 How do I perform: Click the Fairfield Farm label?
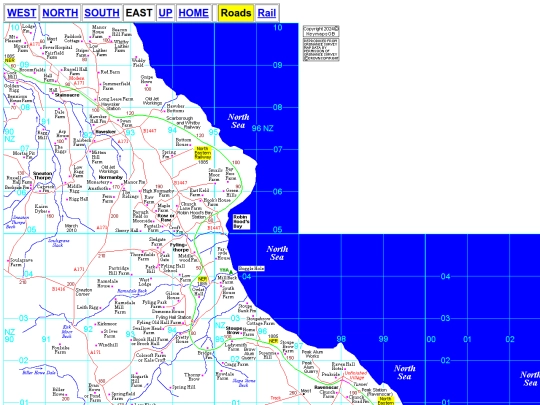(x=54, y=55)
